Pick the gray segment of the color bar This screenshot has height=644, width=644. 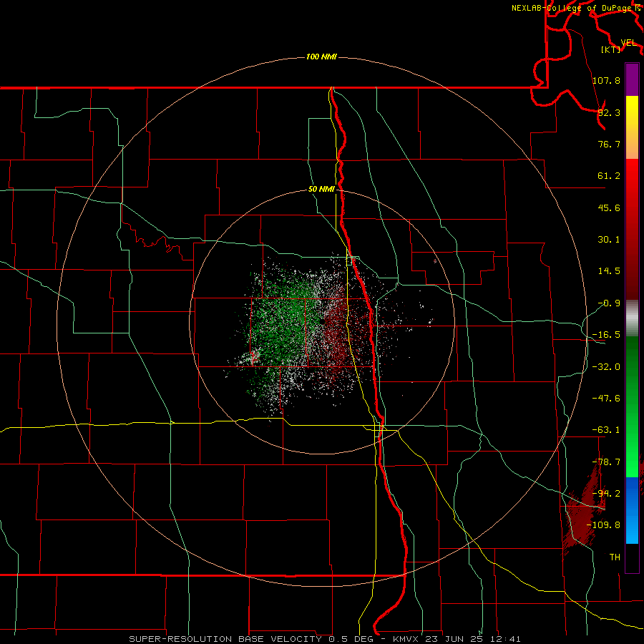click(632, 318)
